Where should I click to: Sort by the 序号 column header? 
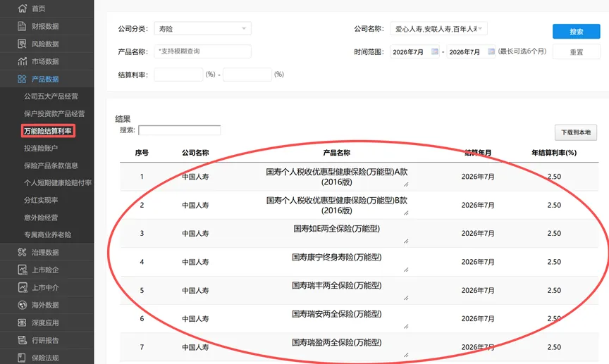[x=142, y=153]
